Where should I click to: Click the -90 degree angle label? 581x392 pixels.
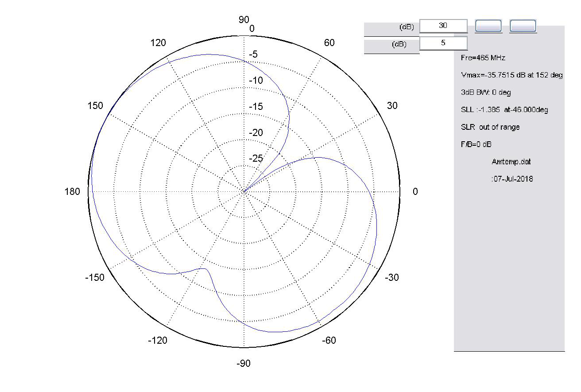point(243,363)
